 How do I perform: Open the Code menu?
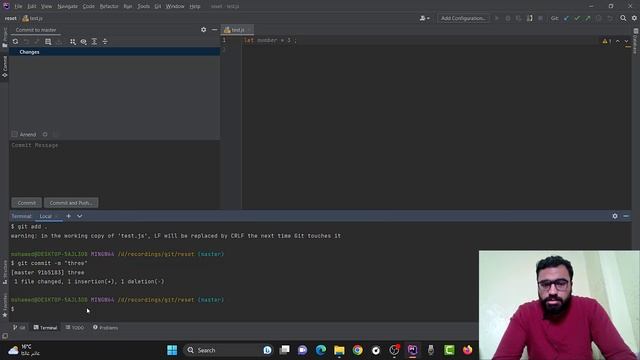(x=89, y=6)
